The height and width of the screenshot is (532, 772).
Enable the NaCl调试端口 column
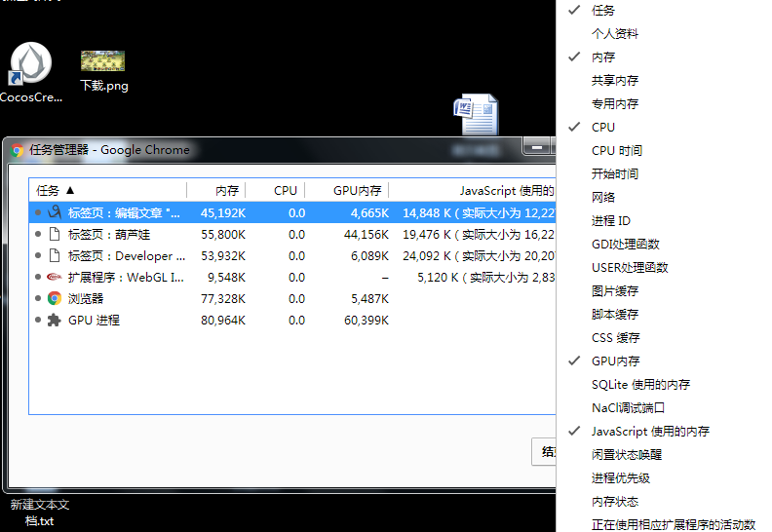tap(629, 407)
